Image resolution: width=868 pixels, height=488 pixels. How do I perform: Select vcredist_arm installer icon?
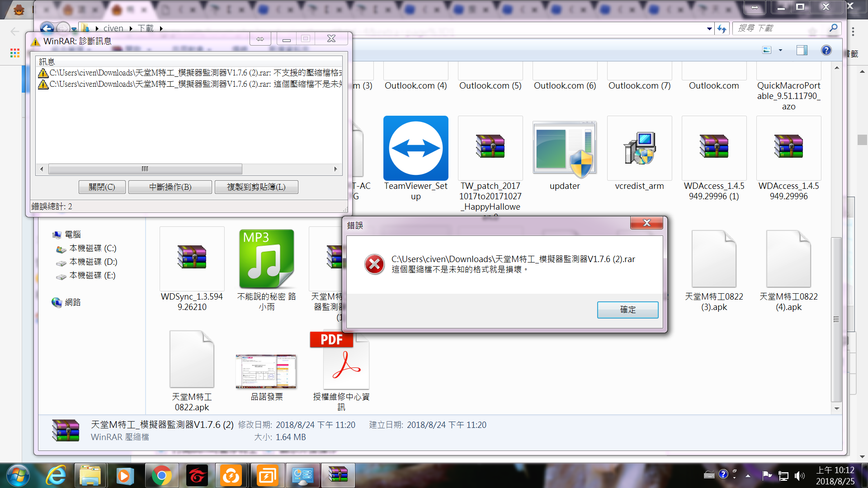click(639, 147)
